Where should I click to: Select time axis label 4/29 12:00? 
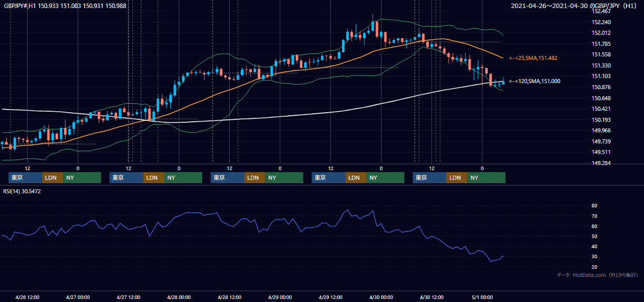331,297
